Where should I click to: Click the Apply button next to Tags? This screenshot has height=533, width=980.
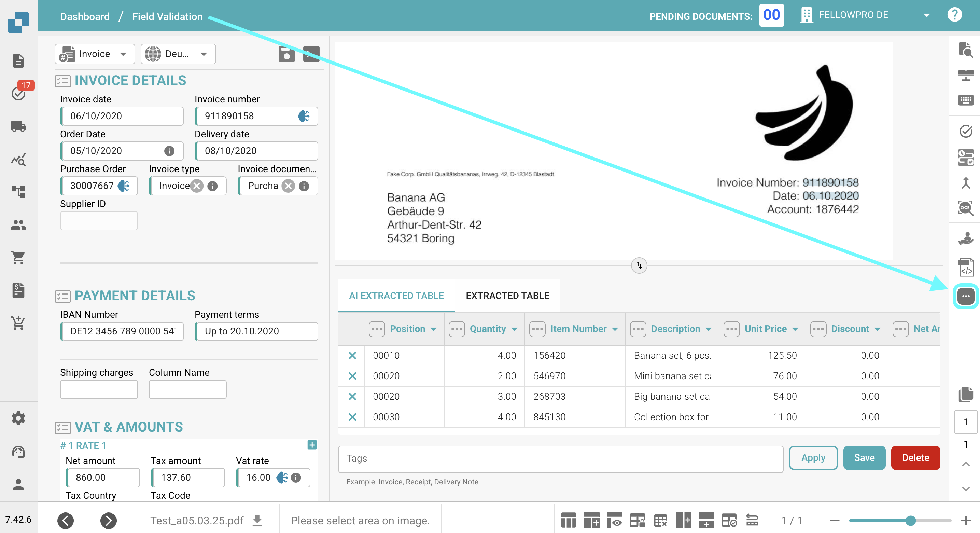coord(813,457)
